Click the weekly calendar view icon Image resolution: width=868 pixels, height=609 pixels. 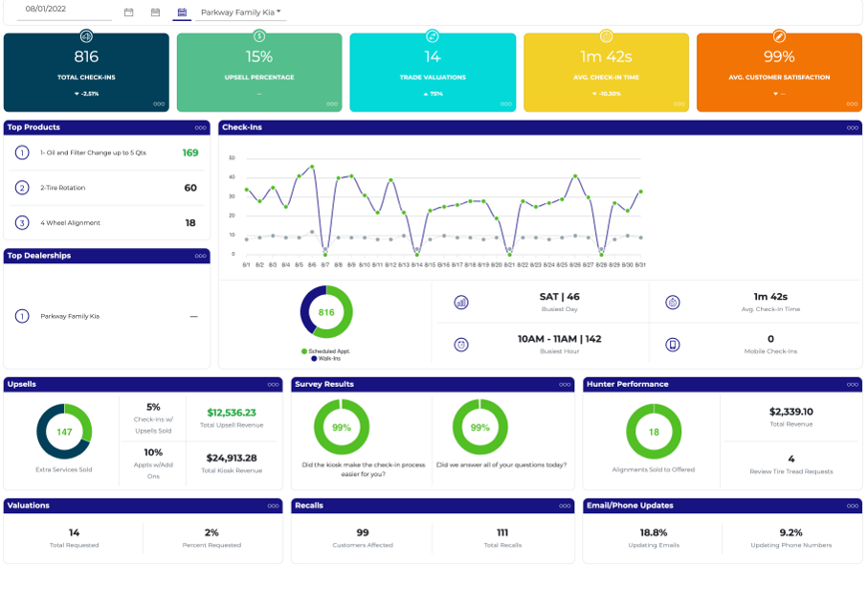(156, 12)
